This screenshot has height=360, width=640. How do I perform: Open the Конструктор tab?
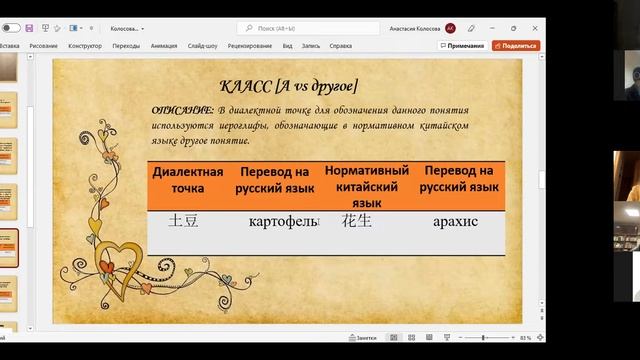click(85, 46)
